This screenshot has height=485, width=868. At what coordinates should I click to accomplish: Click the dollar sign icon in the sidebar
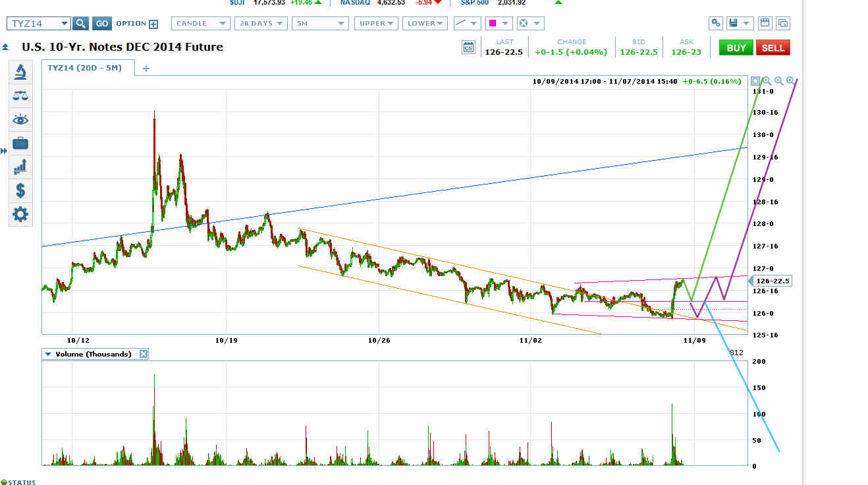point(20,190)
